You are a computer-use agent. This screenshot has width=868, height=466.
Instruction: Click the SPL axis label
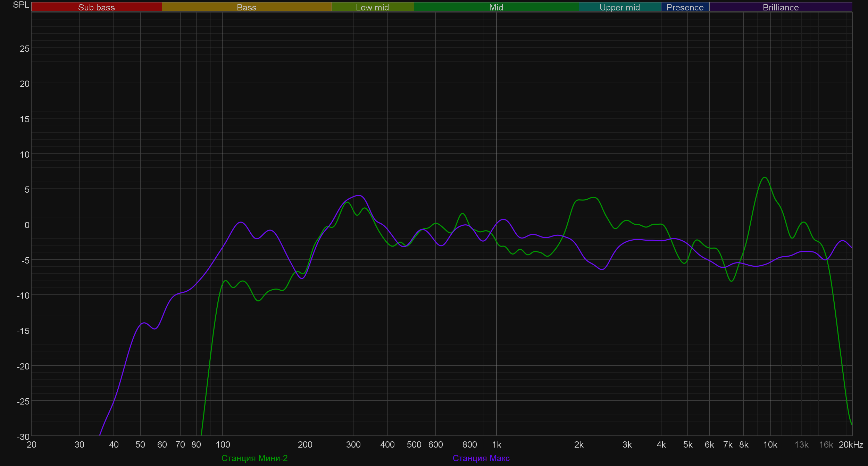coord(21,5)
